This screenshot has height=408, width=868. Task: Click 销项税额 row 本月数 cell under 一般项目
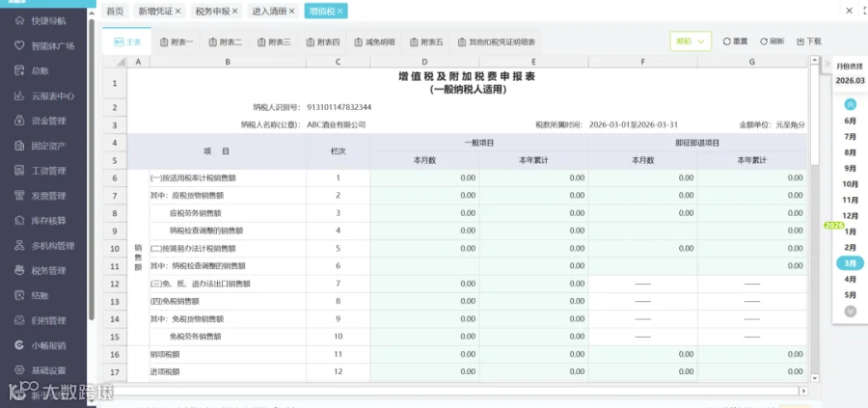pyautogui.click(x=424, y=354)
